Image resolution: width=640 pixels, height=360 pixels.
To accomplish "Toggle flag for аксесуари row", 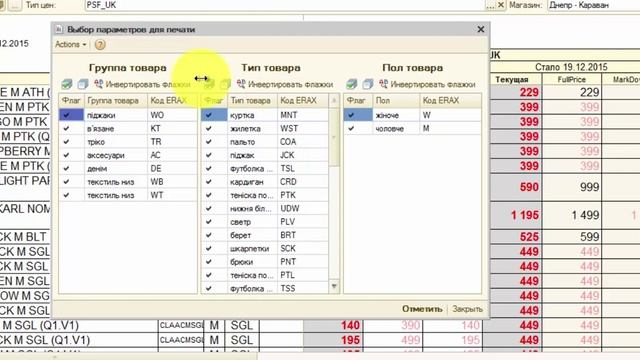I will [67, 155].
